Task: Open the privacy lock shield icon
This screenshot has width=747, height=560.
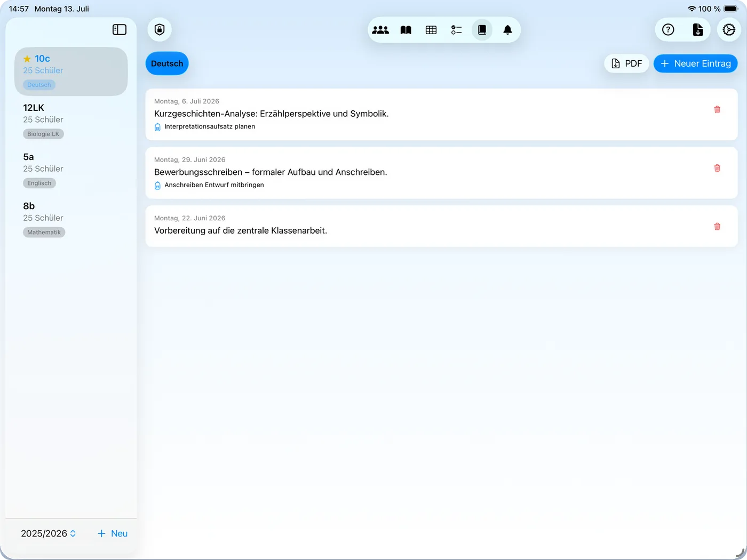Action: [160, 30]
